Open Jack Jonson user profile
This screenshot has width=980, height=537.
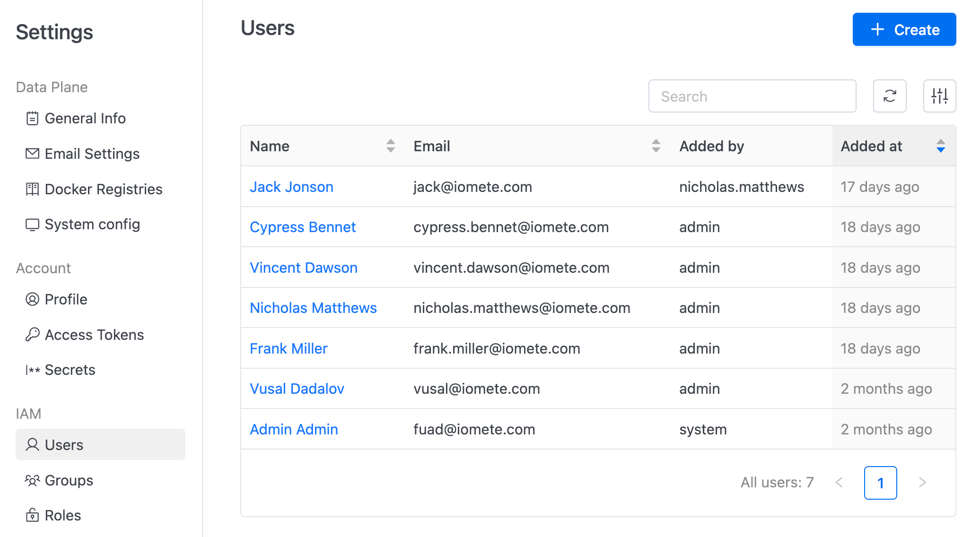(292, 187)
